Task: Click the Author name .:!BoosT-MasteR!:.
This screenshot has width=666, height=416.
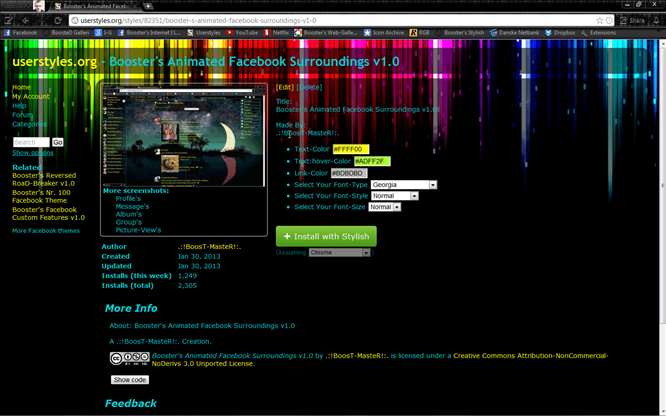Action: (209, 246)
